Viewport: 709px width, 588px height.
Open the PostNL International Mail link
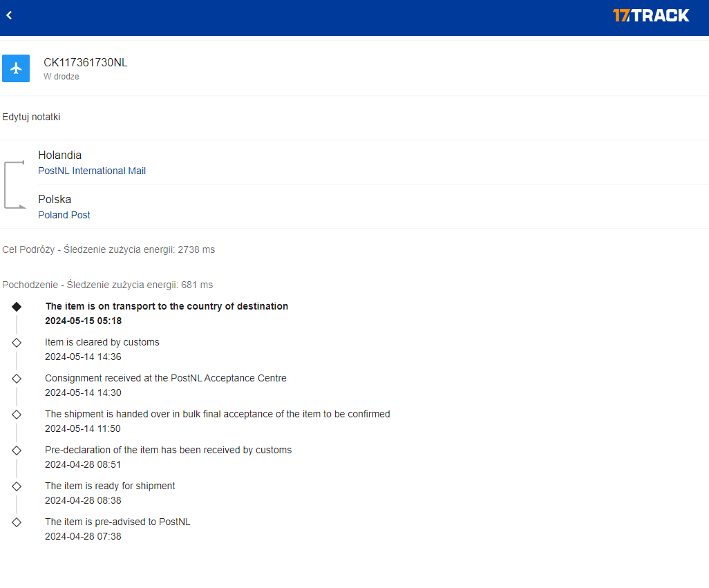click(x=92, y=171)
